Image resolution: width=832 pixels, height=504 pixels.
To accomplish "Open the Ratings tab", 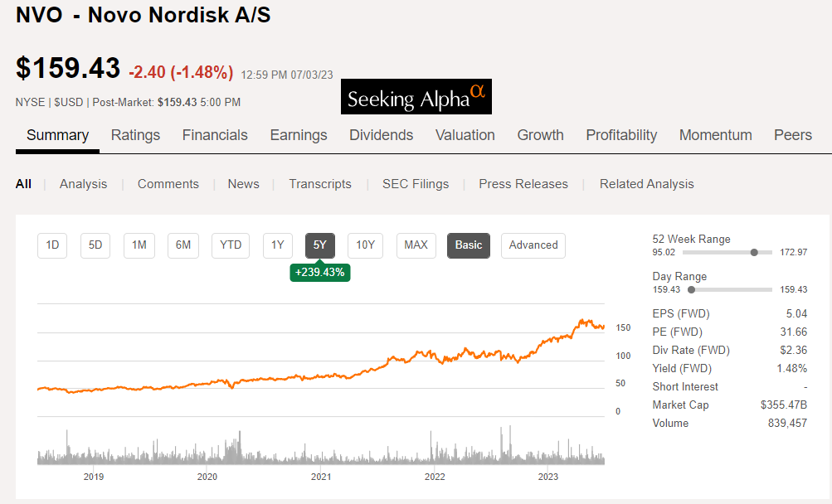I will coord(135,135).
